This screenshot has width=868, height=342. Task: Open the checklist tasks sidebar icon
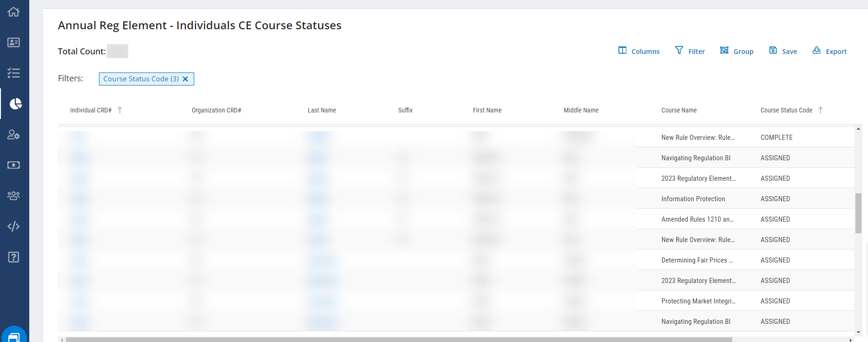(13, 73)
